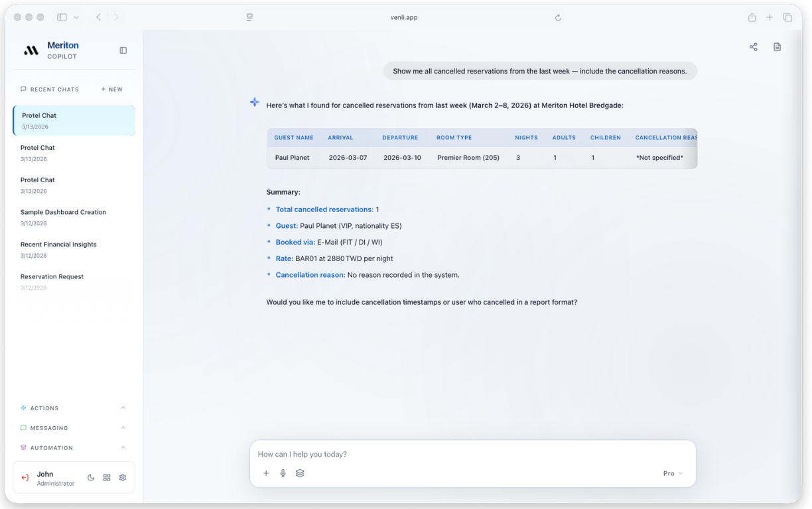Screen dimensions: 812x509
Task: Click the browser share icon
Action: (752, 17)
